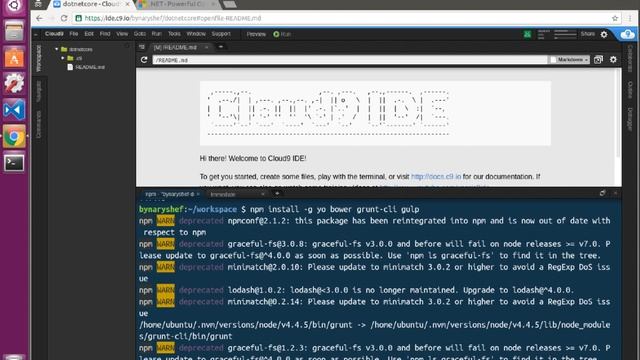The height and width of the screenshot is (360, 640).
Task: Reload the browser page
Action: 64,18
